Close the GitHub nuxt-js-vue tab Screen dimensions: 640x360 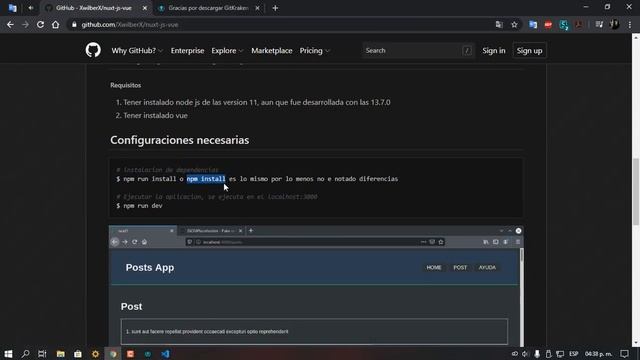[144, 8]
